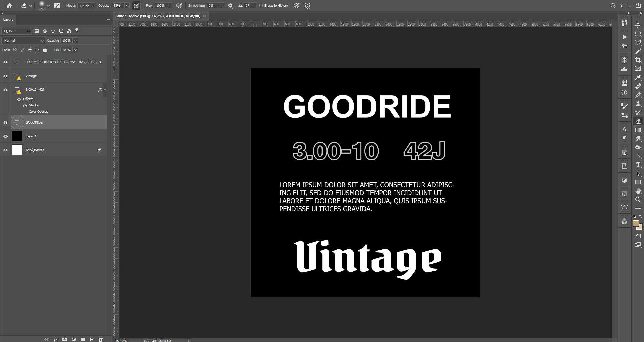Select the Horizontal Type tool

point(638,165)
